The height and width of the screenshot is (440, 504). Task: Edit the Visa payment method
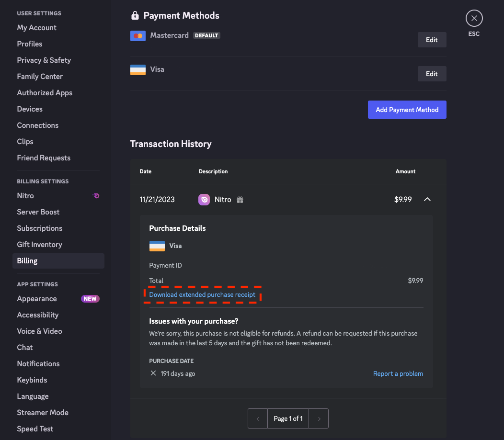pos(432,74)
